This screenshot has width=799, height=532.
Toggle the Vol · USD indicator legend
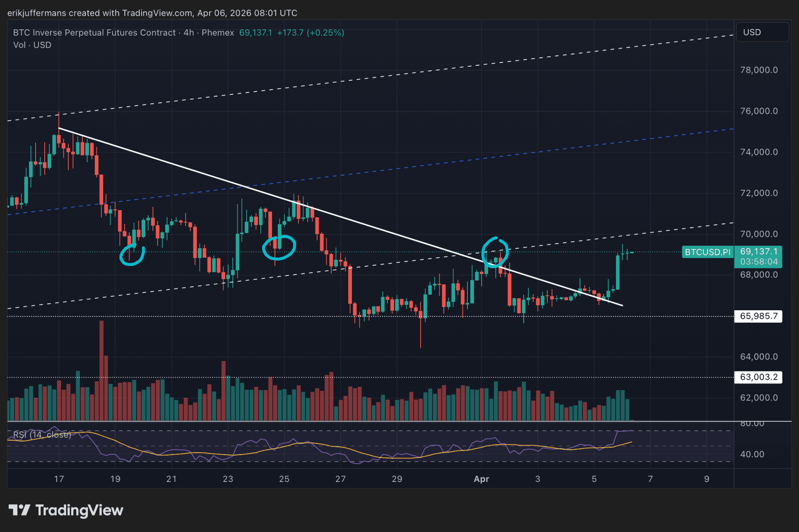click(x=31, y=45)
